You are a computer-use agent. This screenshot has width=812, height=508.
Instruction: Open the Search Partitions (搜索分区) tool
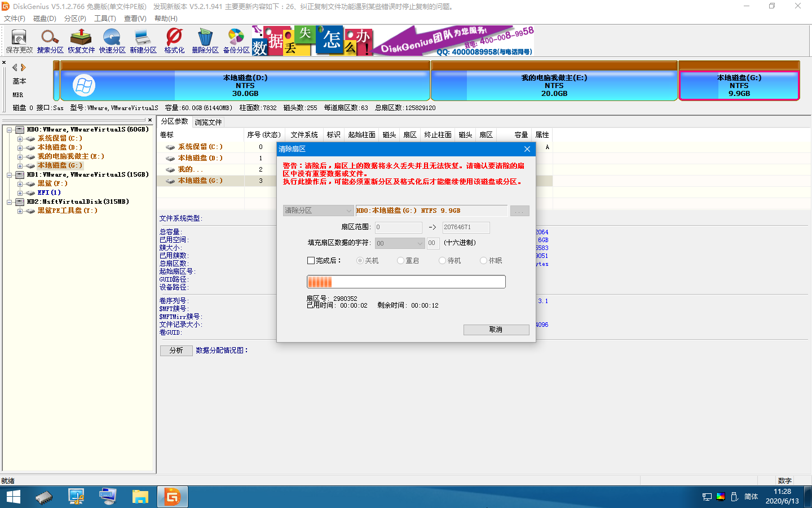(50, 41)
